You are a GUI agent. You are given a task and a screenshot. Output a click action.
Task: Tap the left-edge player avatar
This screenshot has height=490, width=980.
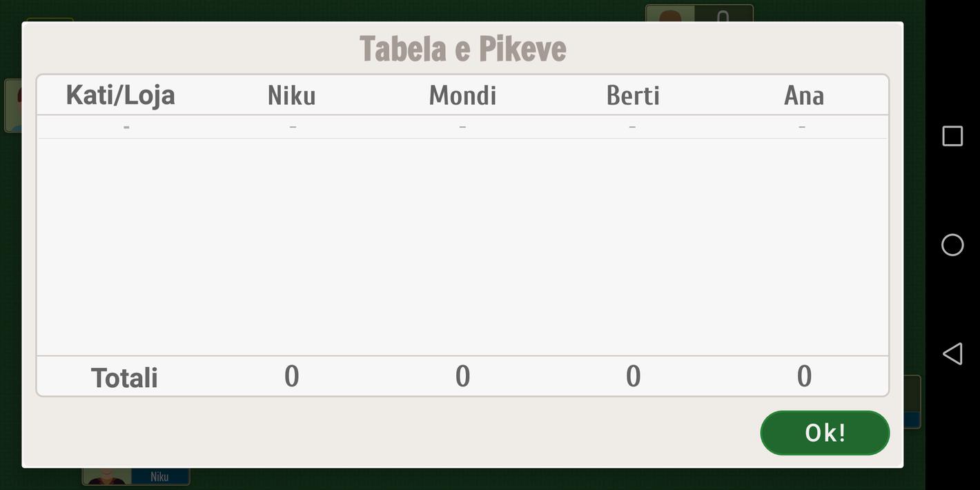tap(13, 106)
